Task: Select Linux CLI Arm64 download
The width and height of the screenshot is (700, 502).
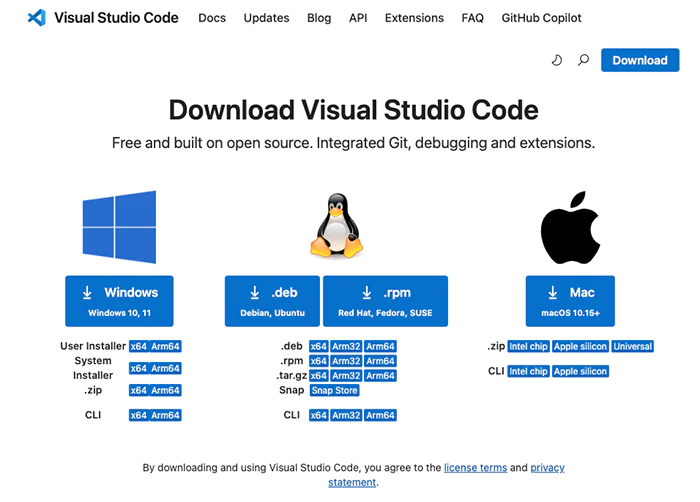Action: pos(380,415)
